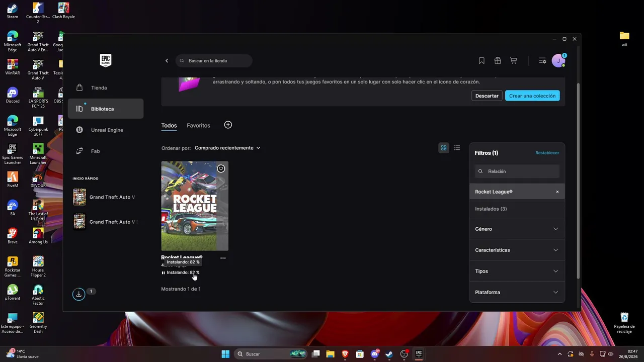Open Biblioteca in the sidebar
This screenshot has width=644, height=362.
(106, 109)
